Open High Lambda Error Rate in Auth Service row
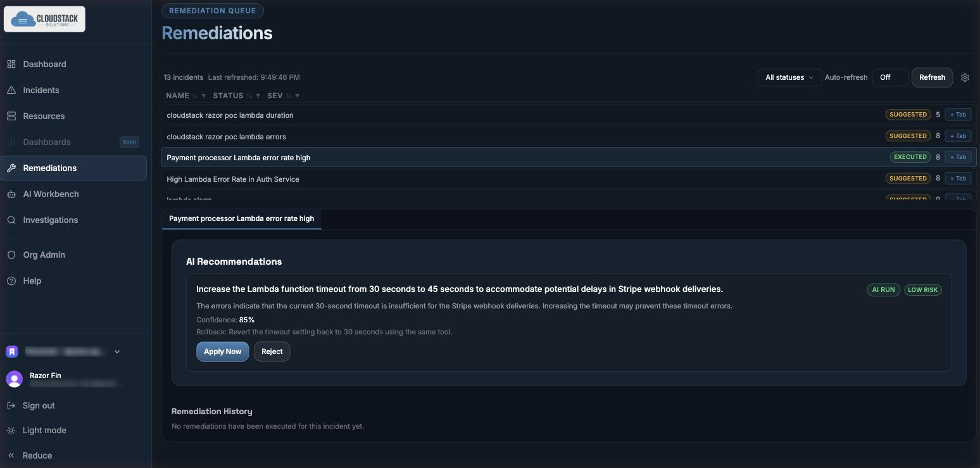Screen dimensions: 980x468 (x=569, y=179)
